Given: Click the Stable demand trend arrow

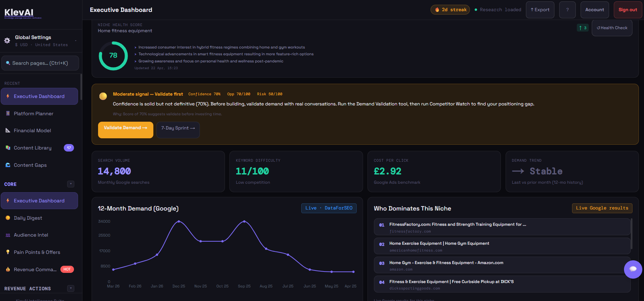Looking at the screenshot, I should pyautogui.click(x=518, y=171).
